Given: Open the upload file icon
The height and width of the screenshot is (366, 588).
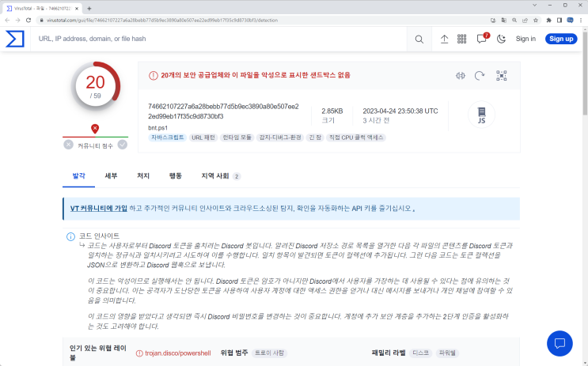Looking at the screenshot, I should click(444, 39).
